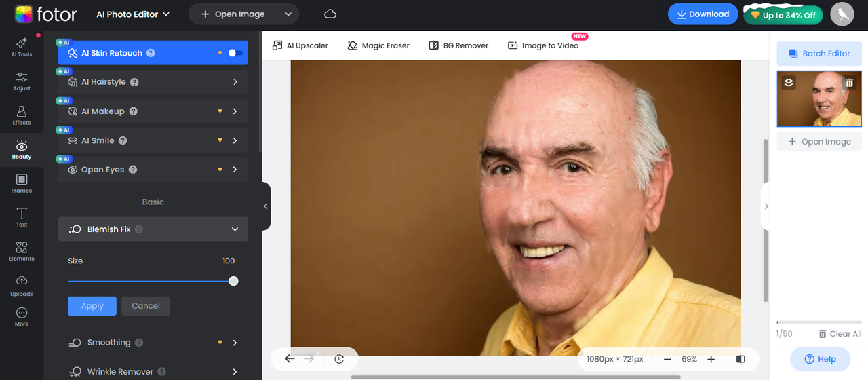Open the AI Photo Editor dropdown

coord(133,14)
